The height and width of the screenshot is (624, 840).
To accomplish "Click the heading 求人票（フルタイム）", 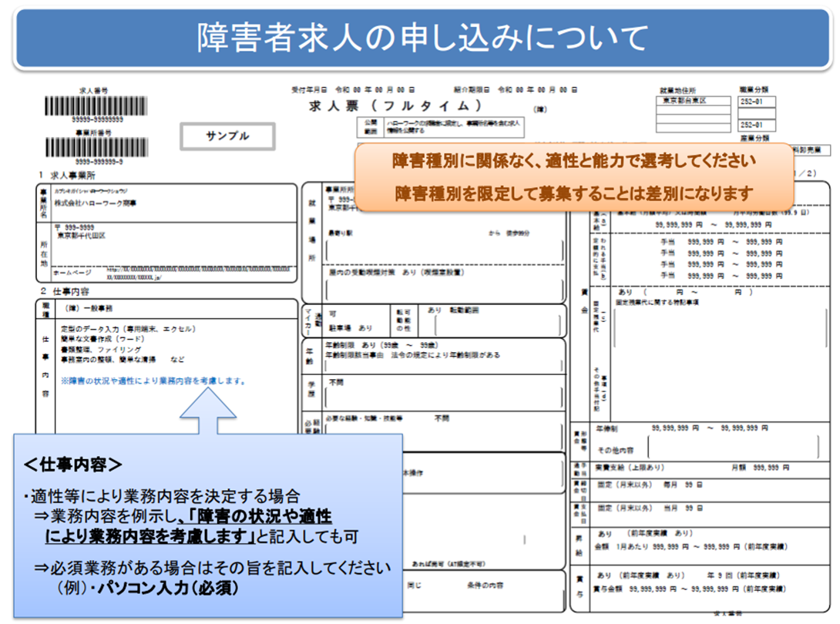I will click(395, 106).
